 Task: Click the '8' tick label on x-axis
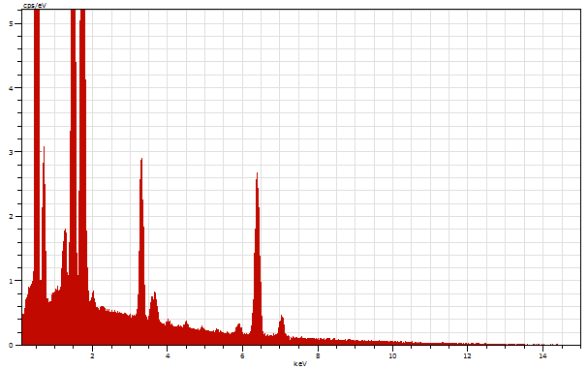click(x=318, y=355)
